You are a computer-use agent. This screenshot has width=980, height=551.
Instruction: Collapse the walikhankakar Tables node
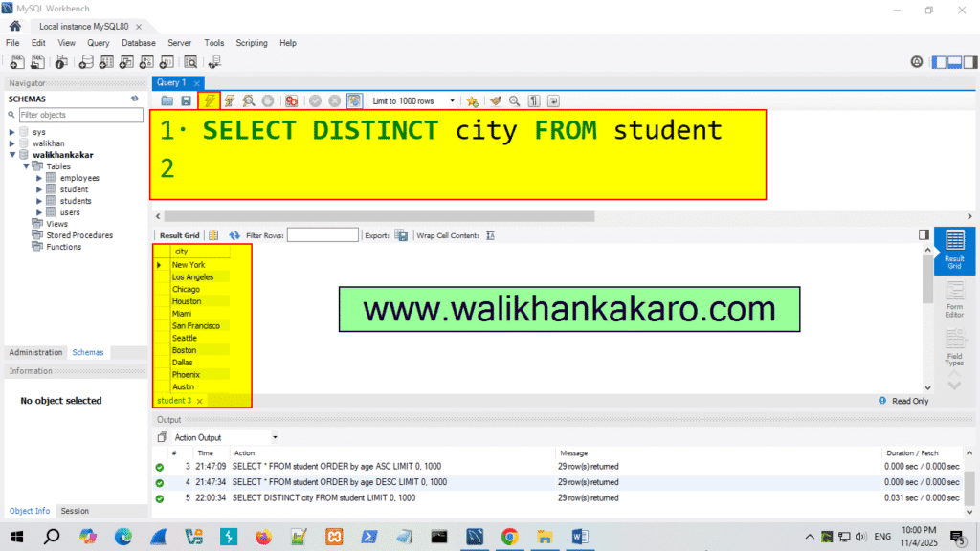click(27, 165)
